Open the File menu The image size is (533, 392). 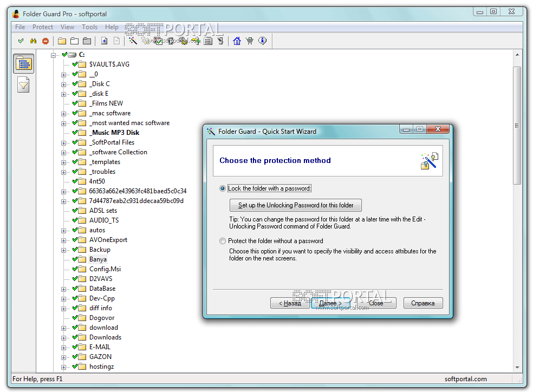coord(20,27)
